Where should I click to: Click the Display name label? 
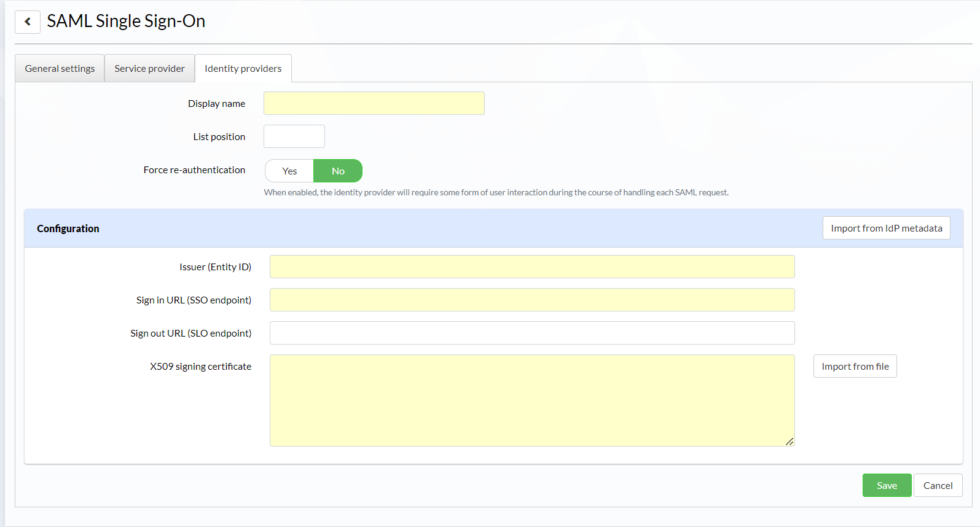[x=216, y=103]
